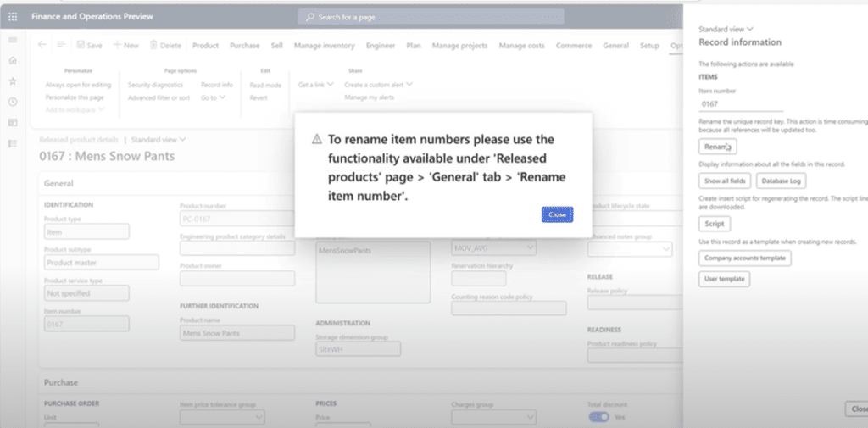
Task: Open Recent clock icon in the sidebar
Action: (13, 102)
